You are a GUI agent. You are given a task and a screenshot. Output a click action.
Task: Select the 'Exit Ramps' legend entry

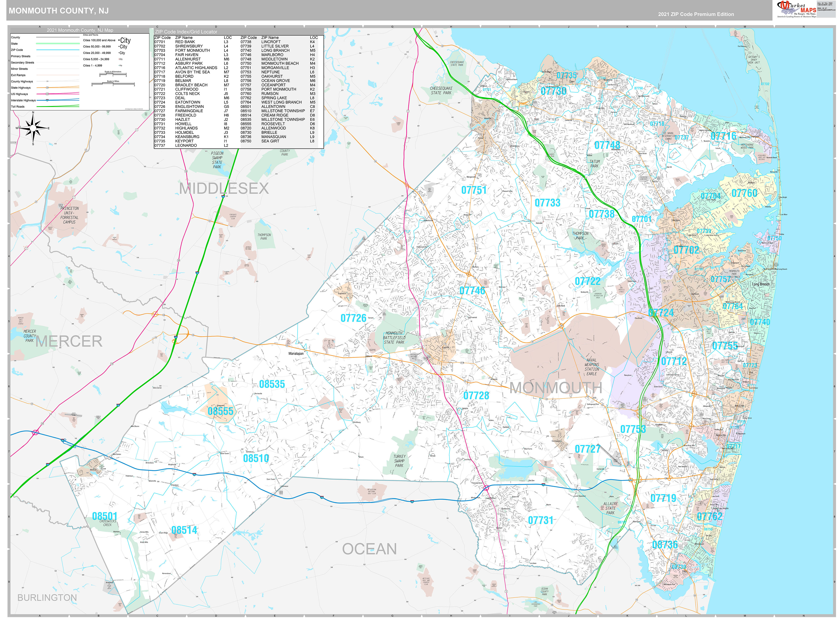(45, 75)
